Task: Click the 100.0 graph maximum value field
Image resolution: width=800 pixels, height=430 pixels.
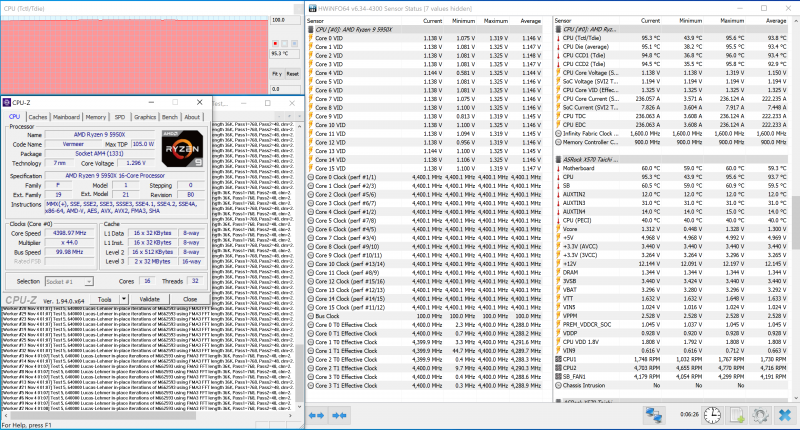Action: tap(285, 20)
